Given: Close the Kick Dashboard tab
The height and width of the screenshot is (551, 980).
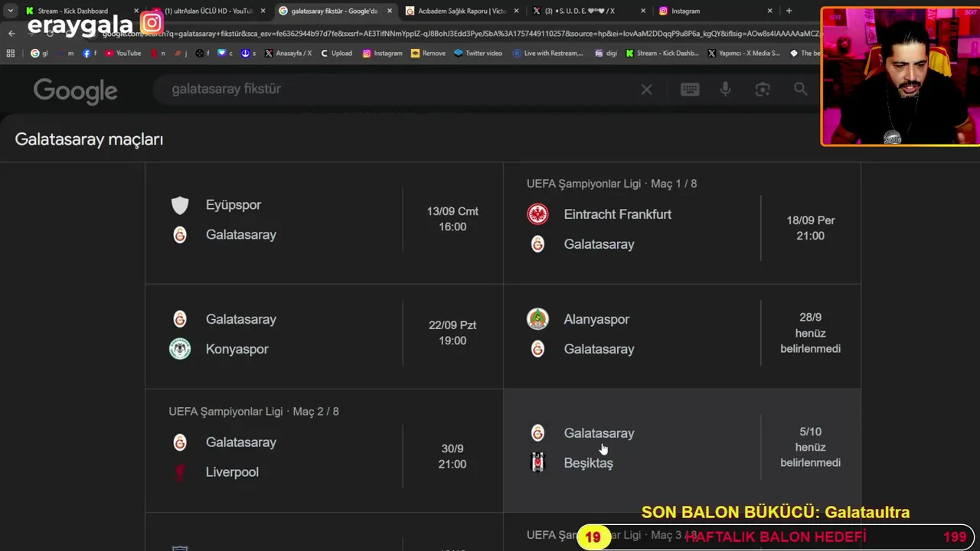Looking at the screenshot, I should [136, 11].
